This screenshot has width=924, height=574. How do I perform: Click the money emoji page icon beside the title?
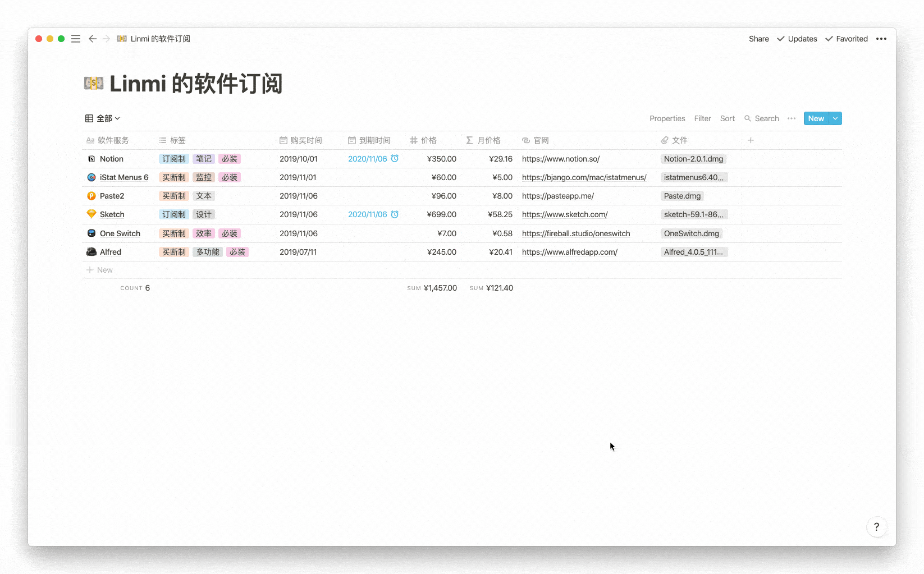[94, 84]
